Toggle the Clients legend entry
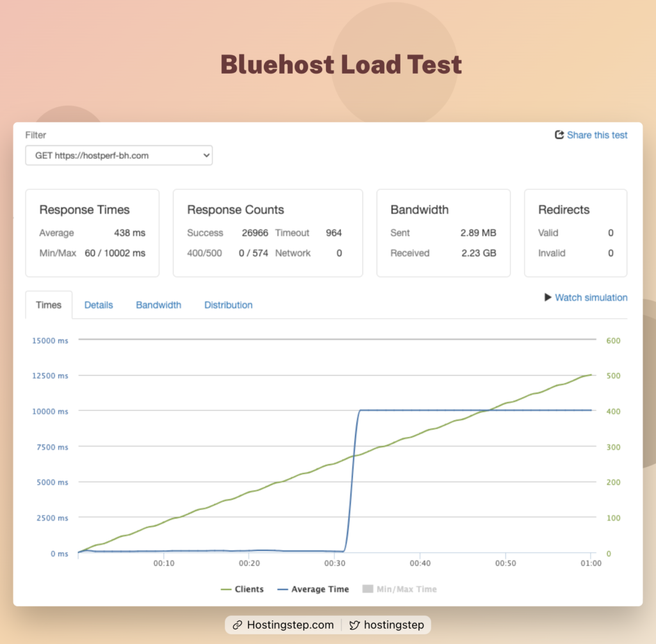Image resolution: width=656 pixels, height=644 pixels. click(242, 589)
